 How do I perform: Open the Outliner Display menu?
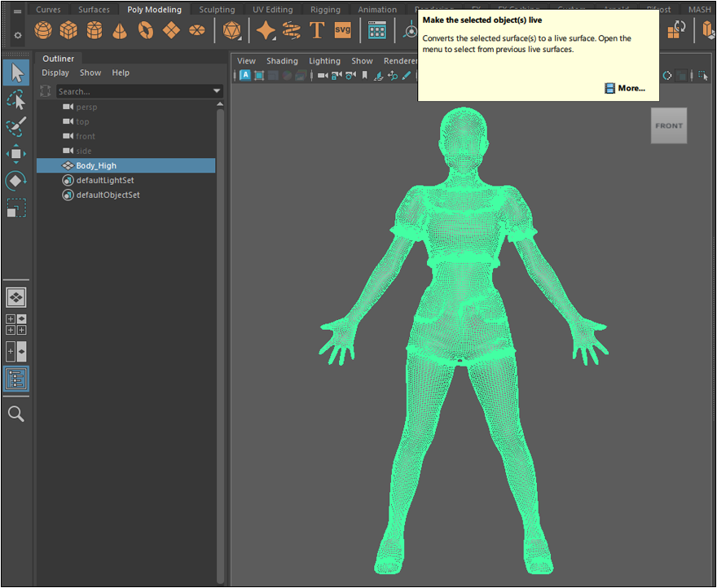(x=55, y=72)
